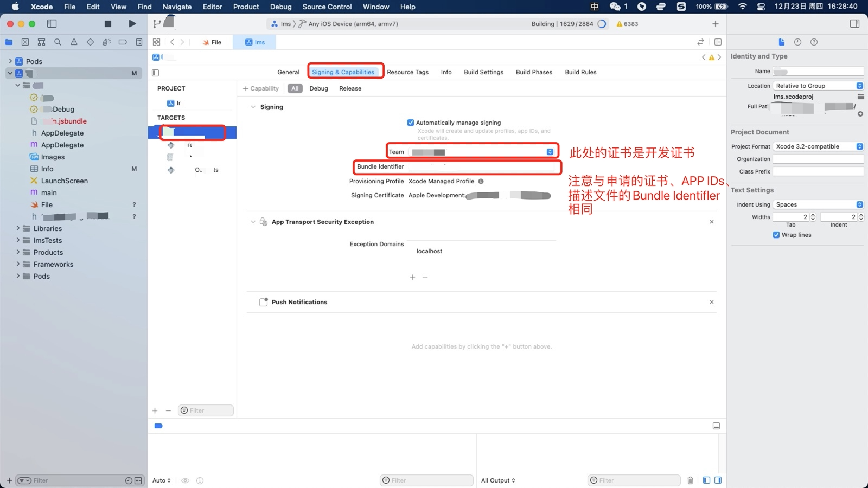Viewport: 868px width, 488px height.
Task: Increment the Tab width stepper
Action: (x=813, y=215)
